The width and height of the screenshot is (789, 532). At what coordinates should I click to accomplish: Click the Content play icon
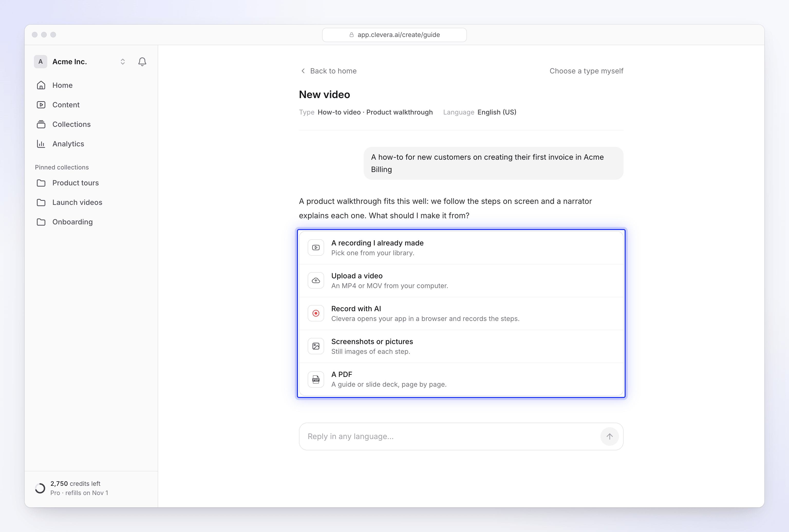tap(41, 105)
